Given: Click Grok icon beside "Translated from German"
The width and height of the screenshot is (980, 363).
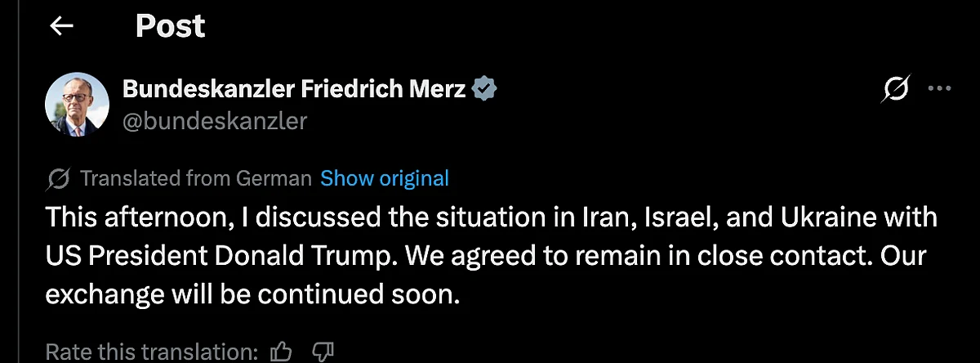Looking at the screenshot, I should pos(58,178).
